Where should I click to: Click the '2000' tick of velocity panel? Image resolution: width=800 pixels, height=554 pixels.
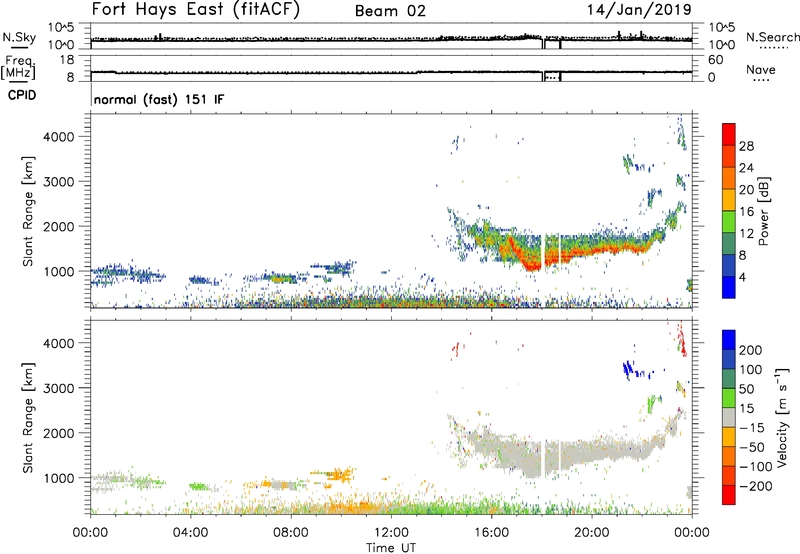(x=59, y=433)
